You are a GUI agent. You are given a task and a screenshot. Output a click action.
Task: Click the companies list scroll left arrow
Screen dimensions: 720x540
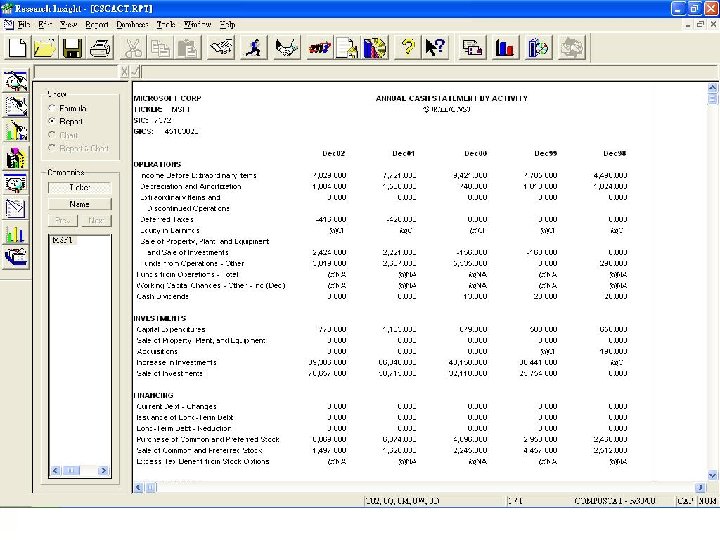coord(56,471)
